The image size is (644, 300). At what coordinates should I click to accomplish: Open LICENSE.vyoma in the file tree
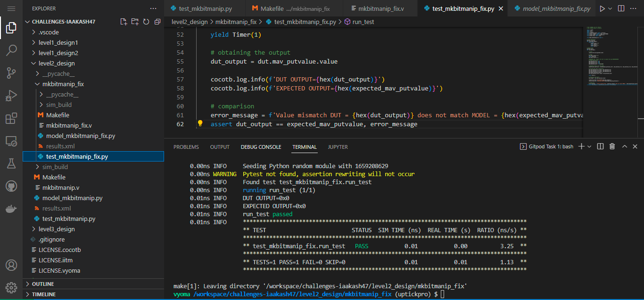click(93, 270)
